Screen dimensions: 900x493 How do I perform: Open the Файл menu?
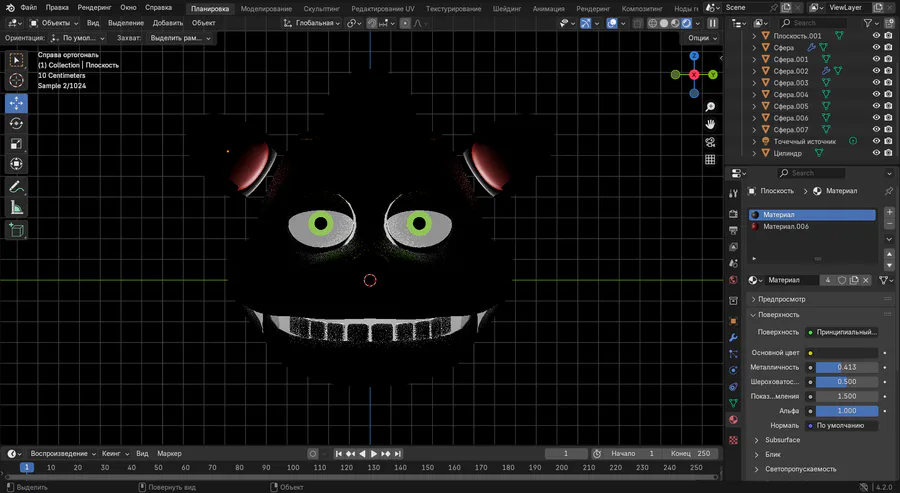click(29, 8)
